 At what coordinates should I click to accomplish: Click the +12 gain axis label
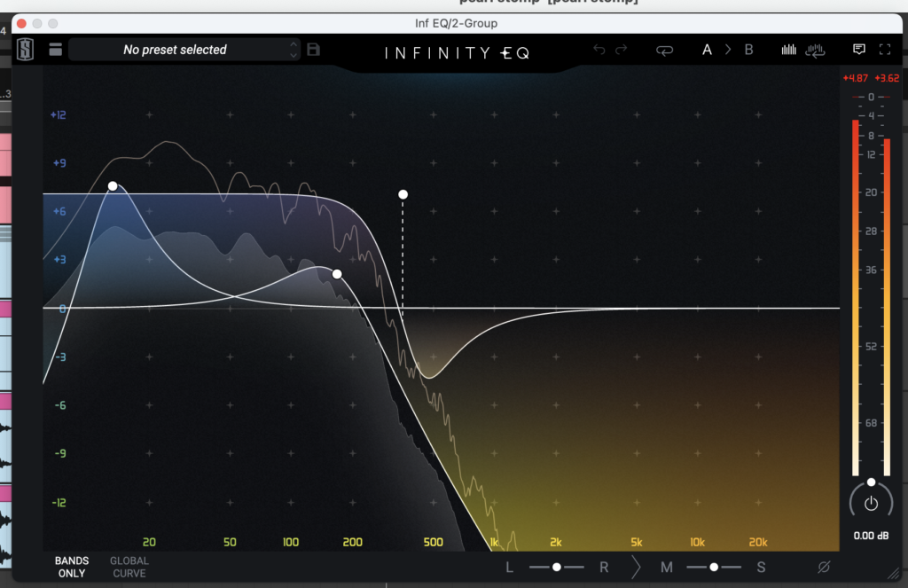[59, 114]
